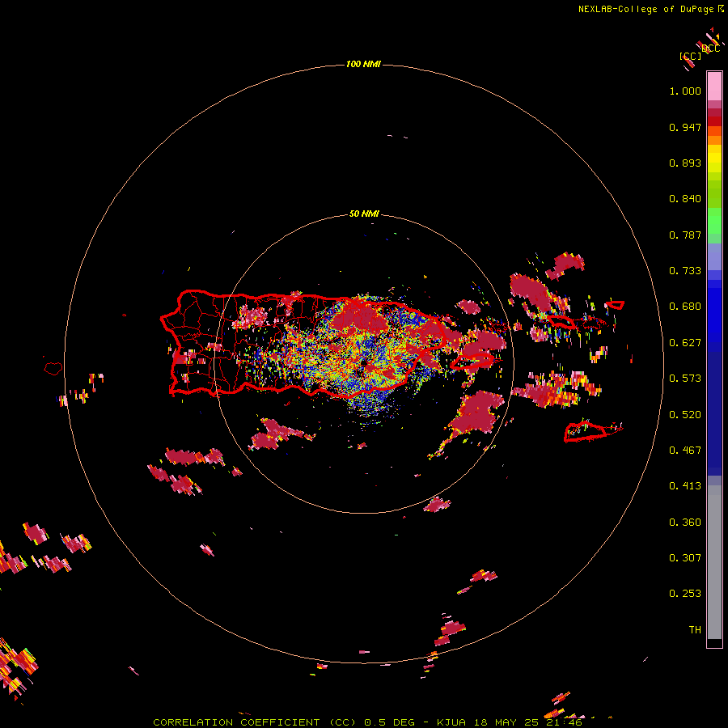This screenshot has height=728, width=728.
Task: Pick the light pink segment of color bar
Action: coord(714,86)
